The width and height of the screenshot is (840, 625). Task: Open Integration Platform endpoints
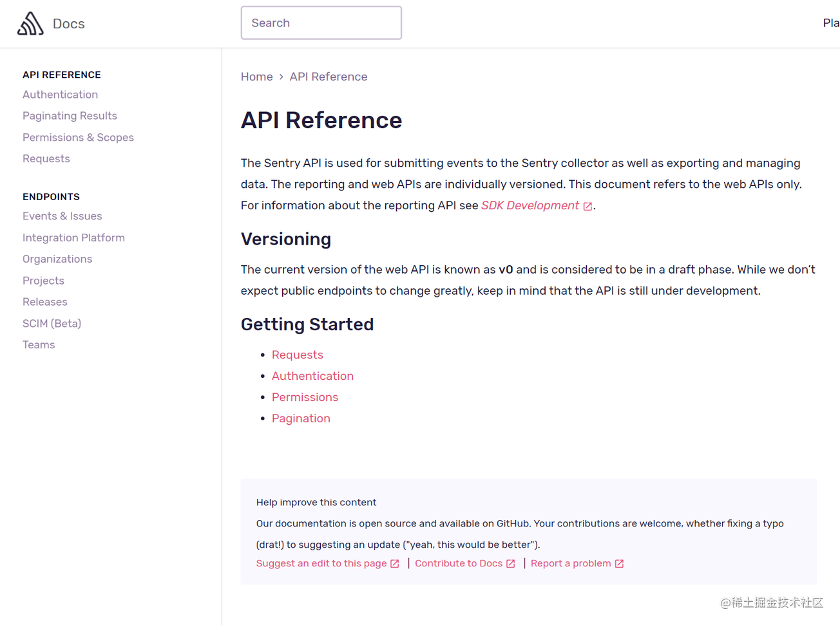[73, 238]
